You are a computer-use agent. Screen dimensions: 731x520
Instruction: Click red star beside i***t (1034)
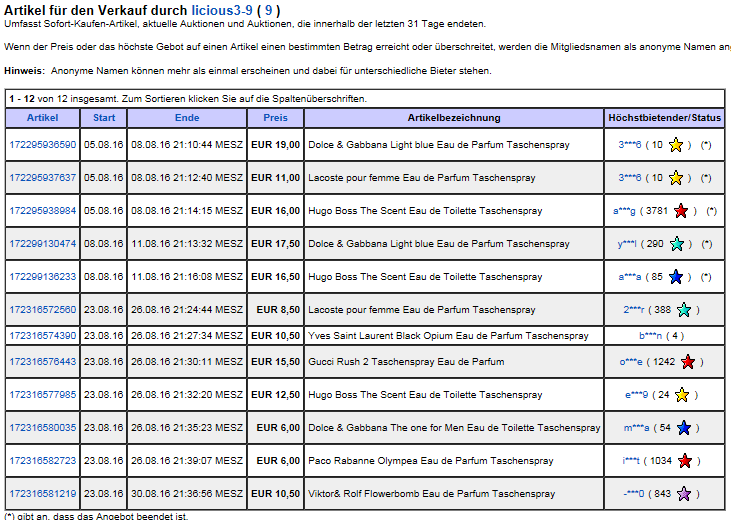(685, 461)
